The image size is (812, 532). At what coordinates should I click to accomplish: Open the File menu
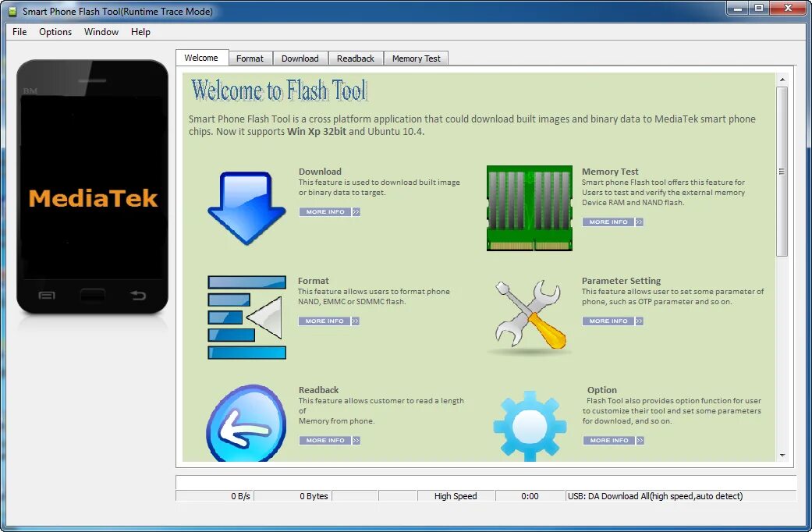coord(20,32)
